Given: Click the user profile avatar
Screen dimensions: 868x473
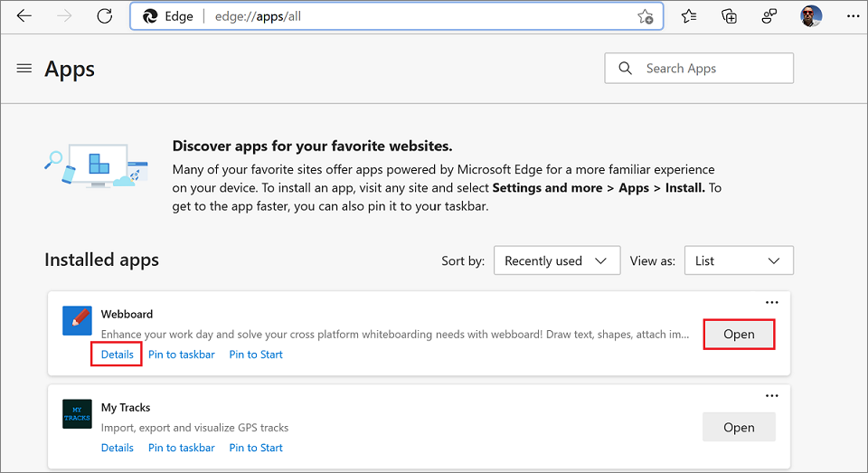Looking at the screenshot, I should (x=811, y=16).
